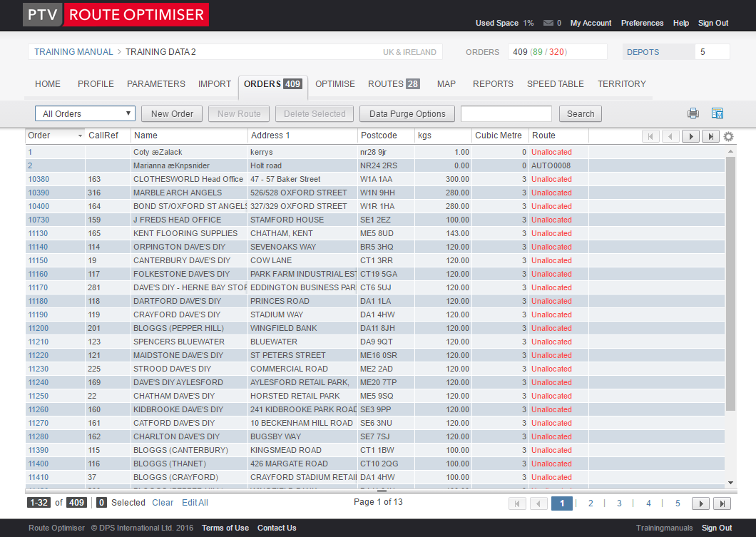Click bottom pager next page button
756x537 pixels.
[700, 503]
